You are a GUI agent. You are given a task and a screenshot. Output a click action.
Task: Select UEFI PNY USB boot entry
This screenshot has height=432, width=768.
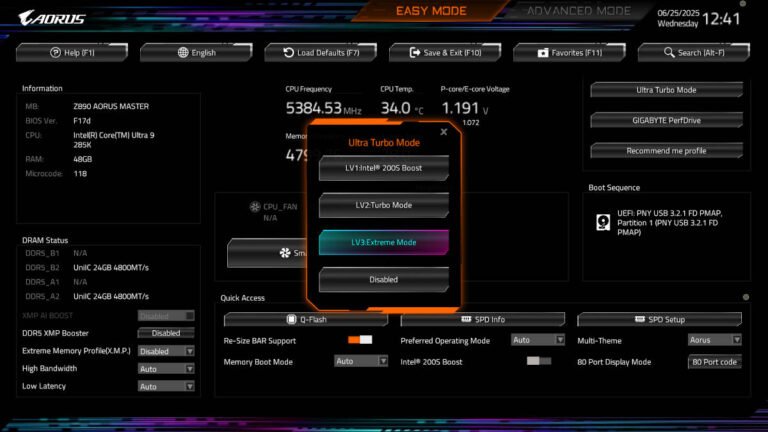pos(659,222)
